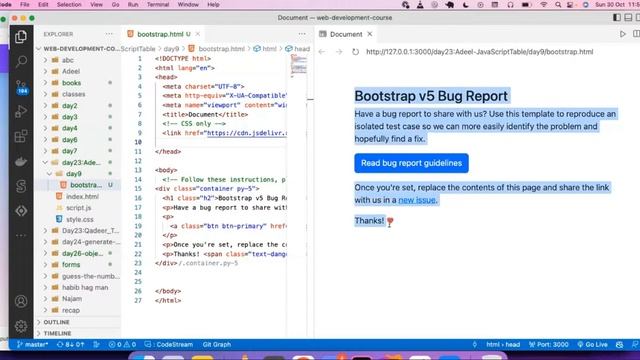Click master branch in status bar
The image size is (640, 360).
pos(33,344)
